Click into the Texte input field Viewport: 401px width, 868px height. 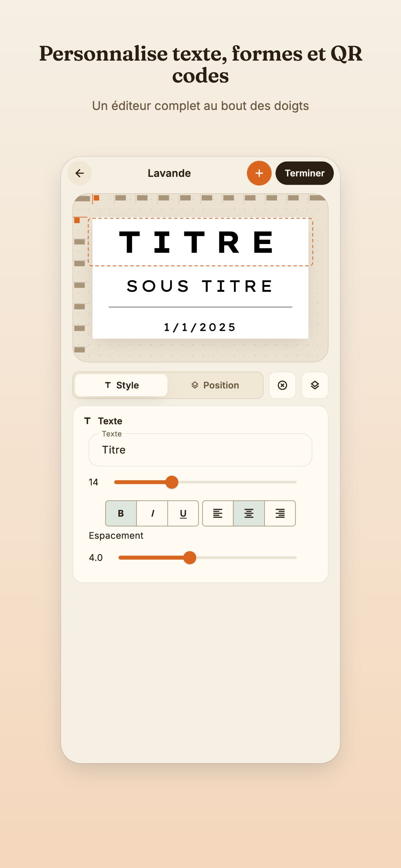click(200, 450)
